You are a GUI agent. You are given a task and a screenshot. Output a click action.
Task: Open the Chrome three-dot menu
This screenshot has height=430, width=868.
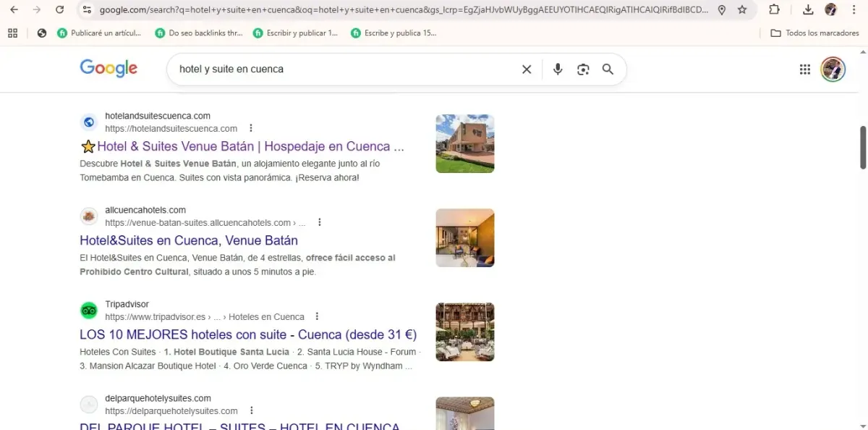(854, 10)
